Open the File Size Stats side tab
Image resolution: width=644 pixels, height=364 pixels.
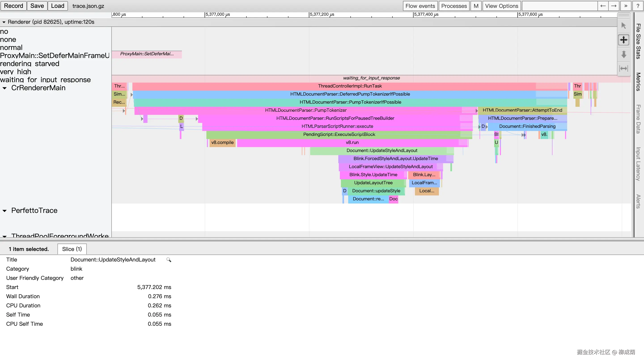point(638,41)
